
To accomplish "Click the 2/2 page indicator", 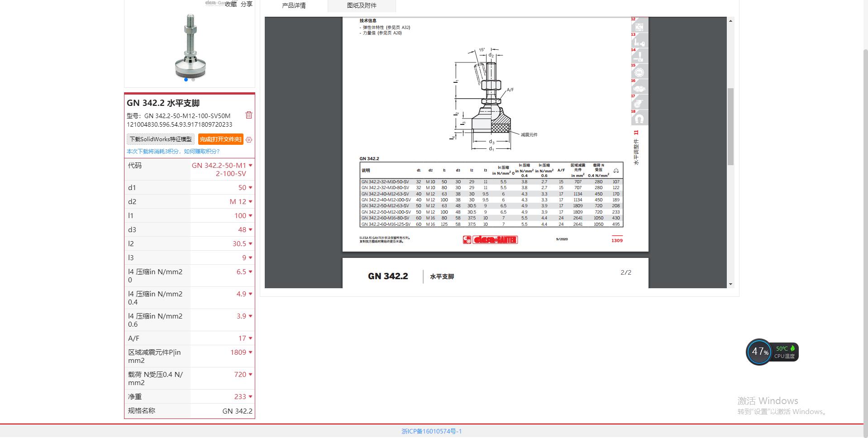I will 626,272.
